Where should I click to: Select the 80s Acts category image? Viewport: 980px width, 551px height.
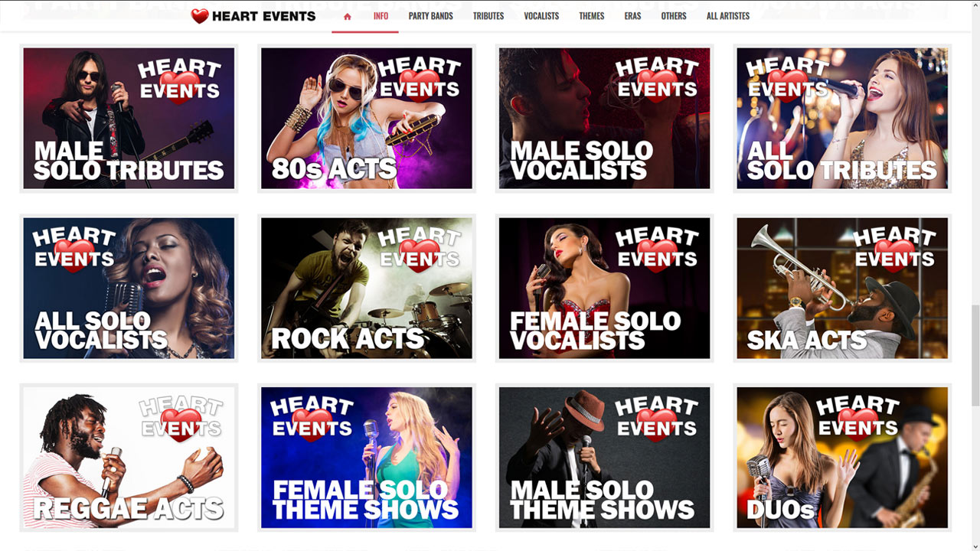click(367, 119)
